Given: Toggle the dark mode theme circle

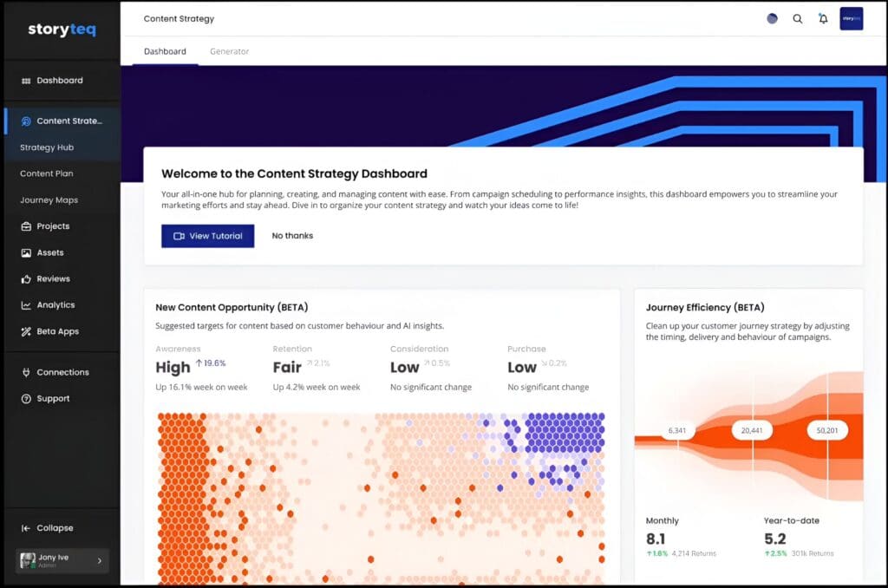Looking at the screenshot, I should pyautogui.click(x=772, y=19).
